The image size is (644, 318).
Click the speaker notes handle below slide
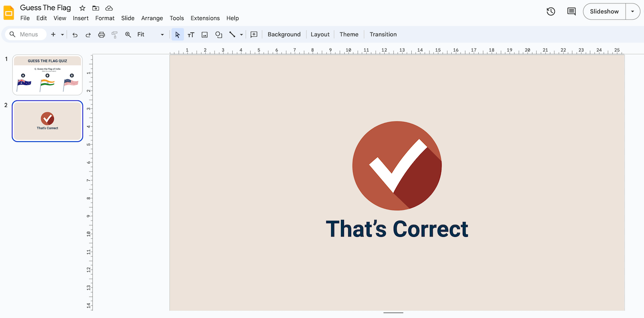click(x=393, y=313)
